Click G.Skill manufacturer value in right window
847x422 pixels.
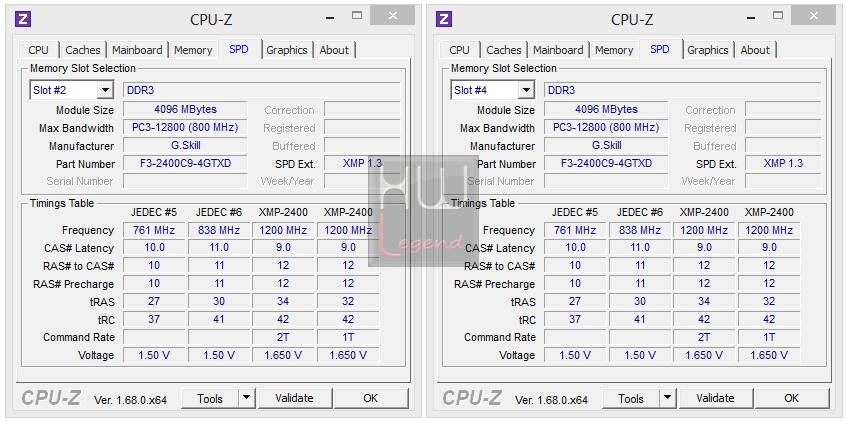click(606, 145)
